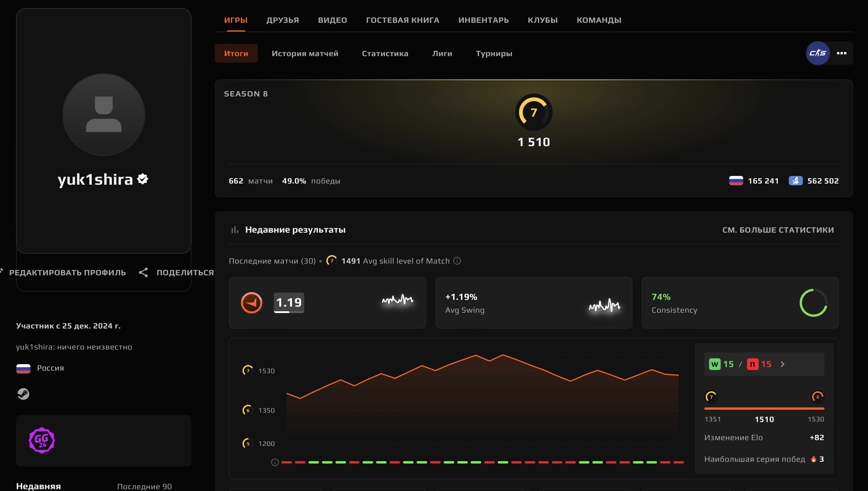
Task: Click the +1.19% Avg Swing card
Action: [534, 303]
